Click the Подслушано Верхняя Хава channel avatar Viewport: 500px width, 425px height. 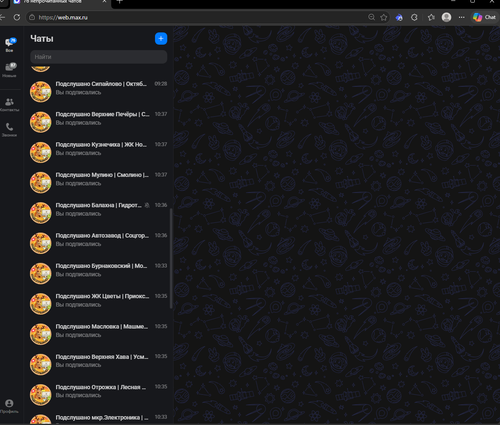pyautogui.click(x=41, y=364)
